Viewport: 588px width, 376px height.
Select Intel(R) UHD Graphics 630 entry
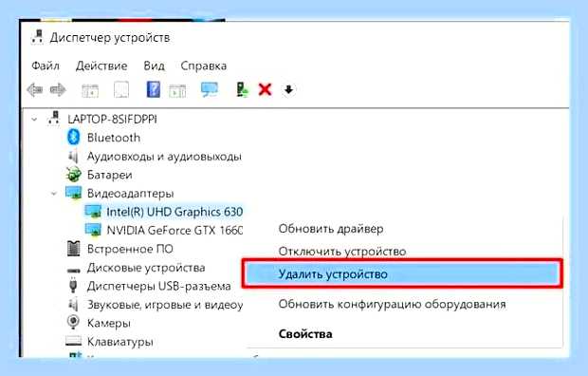(x=175, y=212)
